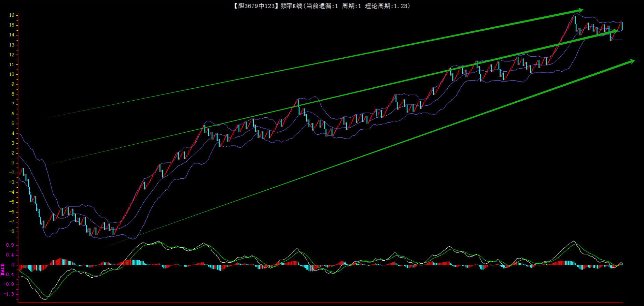The height and width of the screenshot is (306, 644).
Task: Click the vertical MACD indicator label
Action: tap(3, 269)
